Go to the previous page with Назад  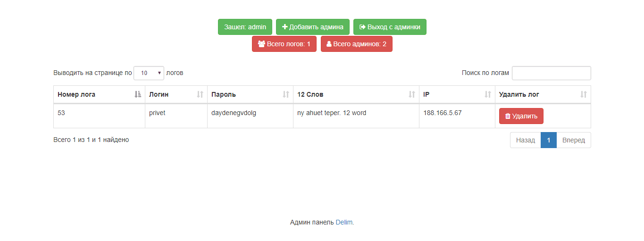[x=525, y=140]
